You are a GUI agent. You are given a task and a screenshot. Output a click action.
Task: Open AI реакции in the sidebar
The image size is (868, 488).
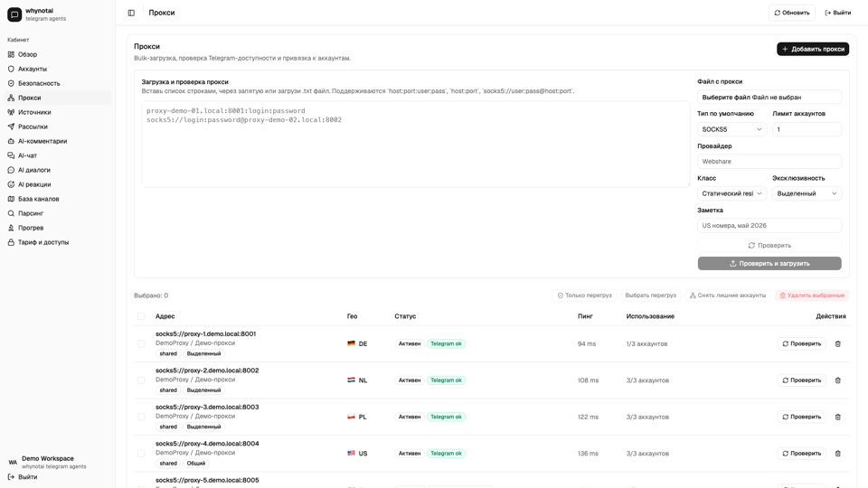click(x=58, y=184)
